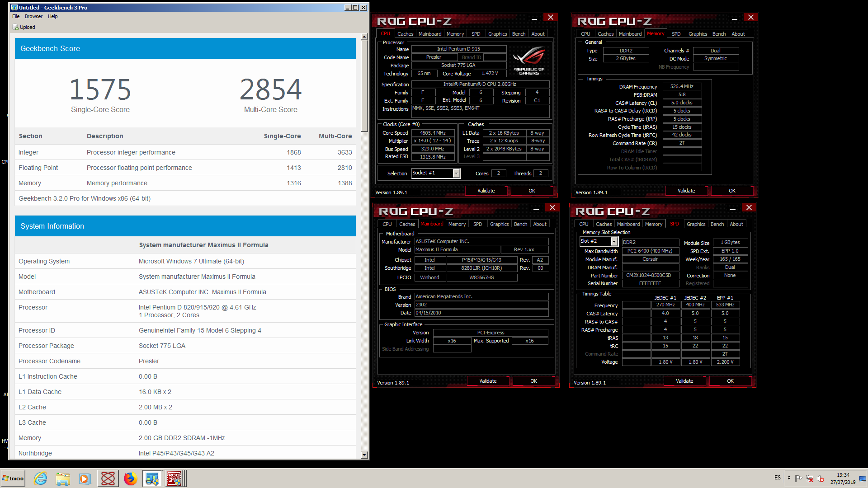
Task: Click the BIOS Version 2302 field
Action: point(481,305)
